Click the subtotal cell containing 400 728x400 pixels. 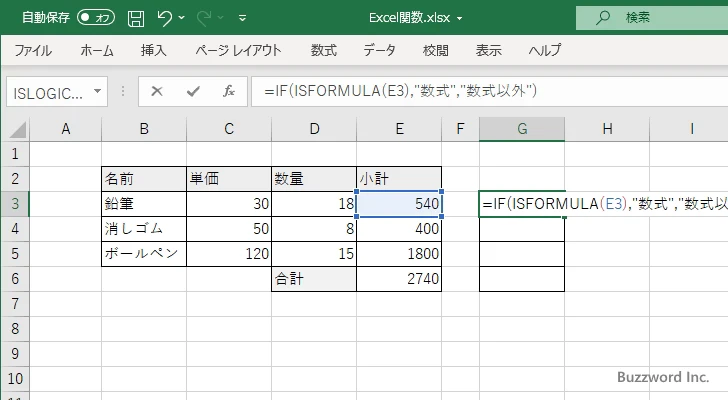point(399,229)
